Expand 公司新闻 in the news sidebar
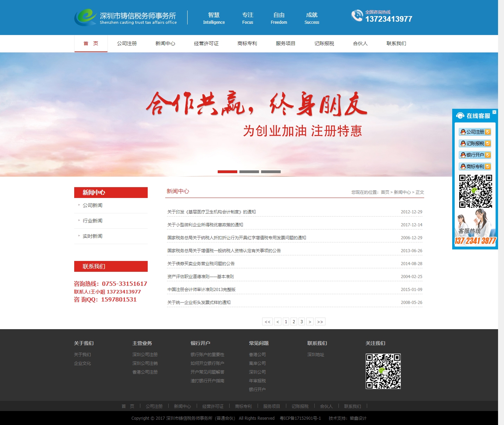 (92, 205)
